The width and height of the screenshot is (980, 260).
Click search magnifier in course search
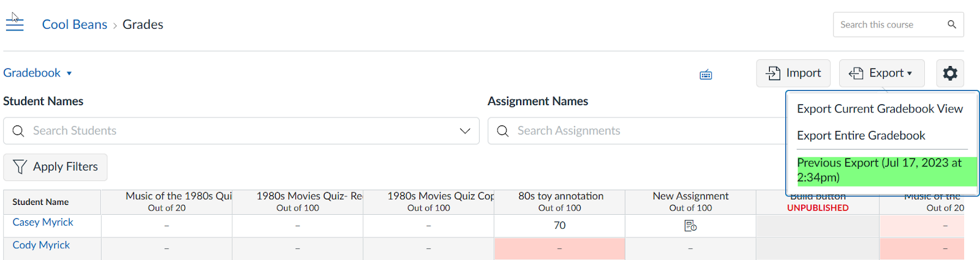click(951, 24)
